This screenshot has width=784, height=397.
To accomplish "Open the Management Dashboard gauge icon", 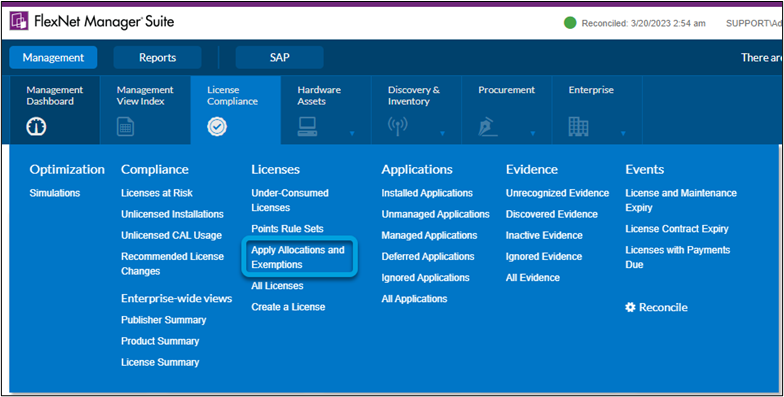I will (x=36, y=127).
